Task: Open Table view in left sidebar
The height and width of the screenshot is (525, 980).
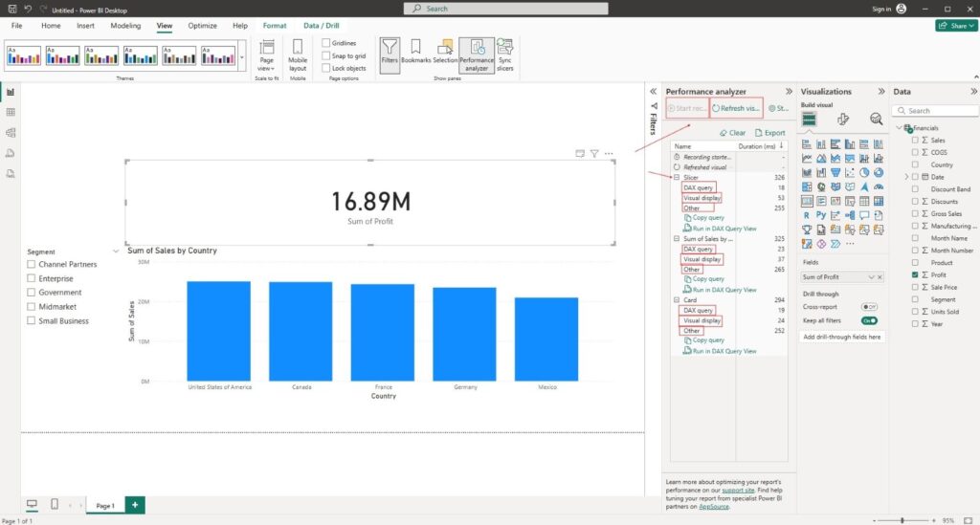Action: click(x=11, y=112)
